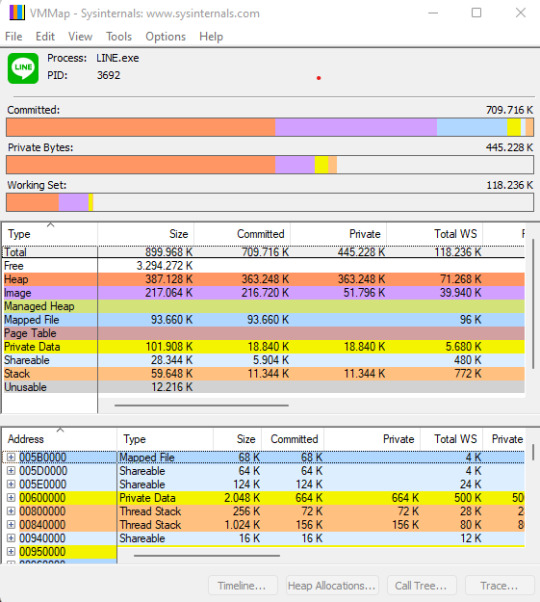Sort summary table by Type column header

pos(50,234)
